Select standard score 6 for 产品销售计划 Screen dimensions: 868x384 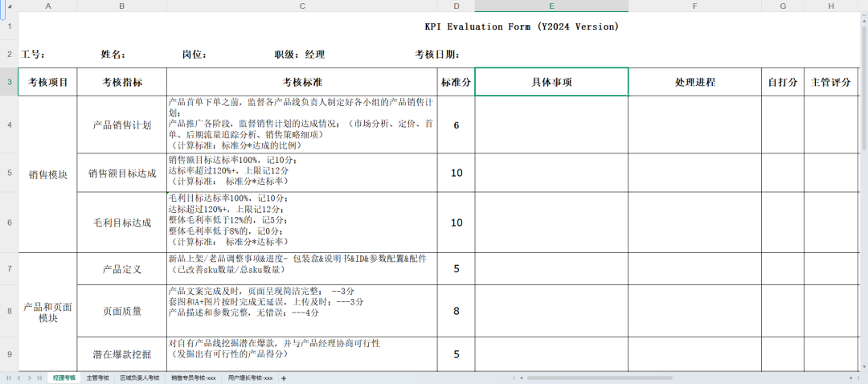click(x=457, y=125)
